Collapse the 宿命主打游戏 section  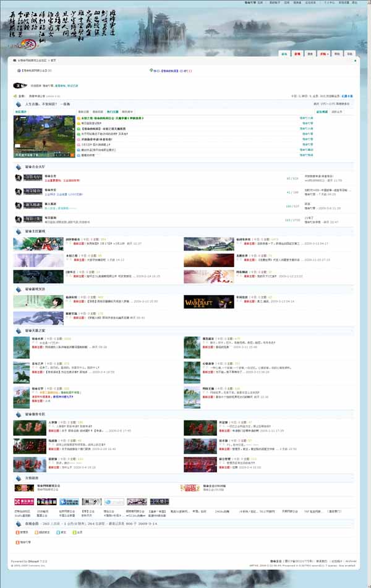pyautogui.click(x=351, y=231)
